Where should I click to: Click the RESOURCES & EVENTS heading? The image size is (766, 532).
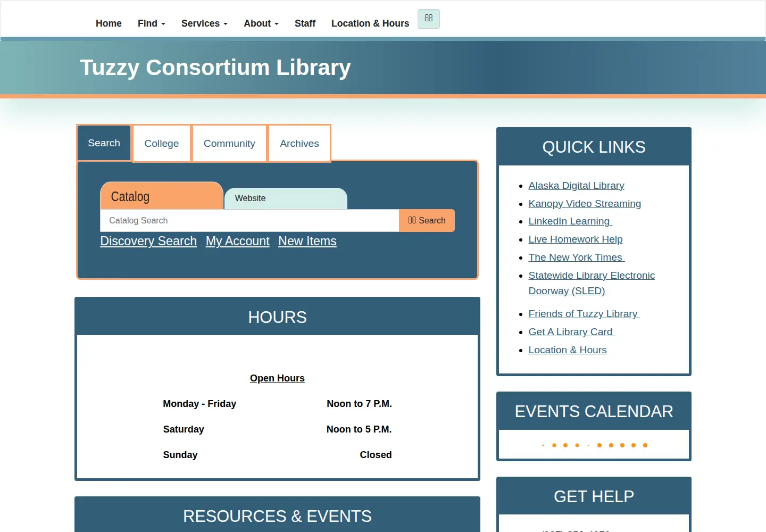pos(277,517)
